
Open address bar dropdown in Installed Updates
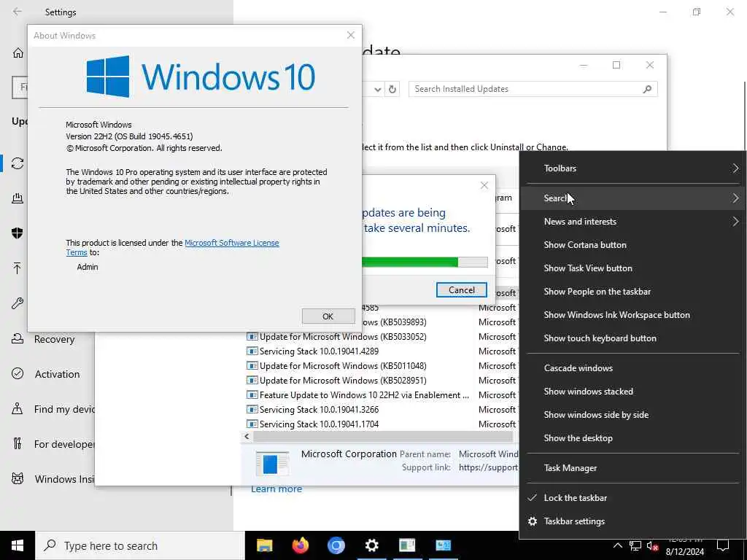[377, 89]
